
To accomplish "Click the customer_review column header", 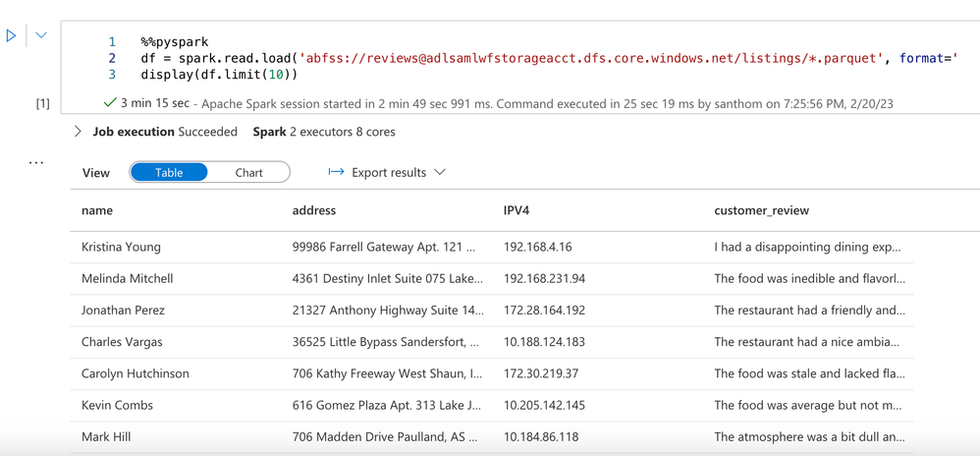I will click(x=761, y=210).
